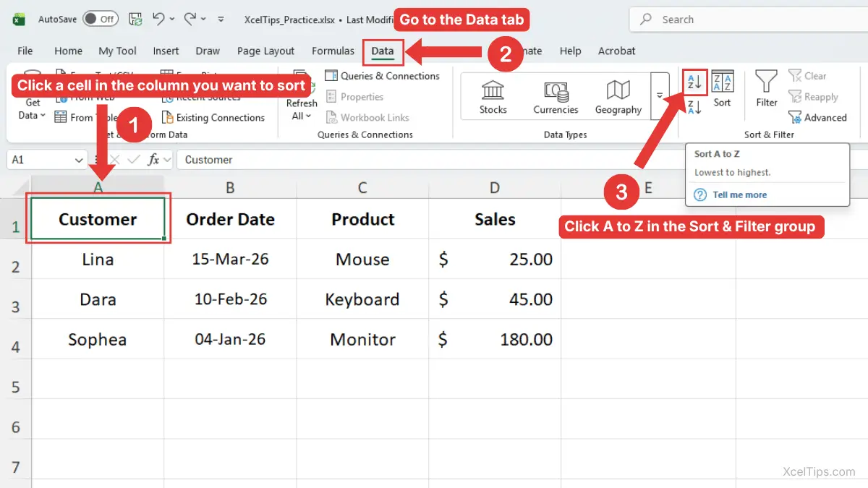Select the Geography data type
The height and width of the screenshot is (488, 868).
618,97
